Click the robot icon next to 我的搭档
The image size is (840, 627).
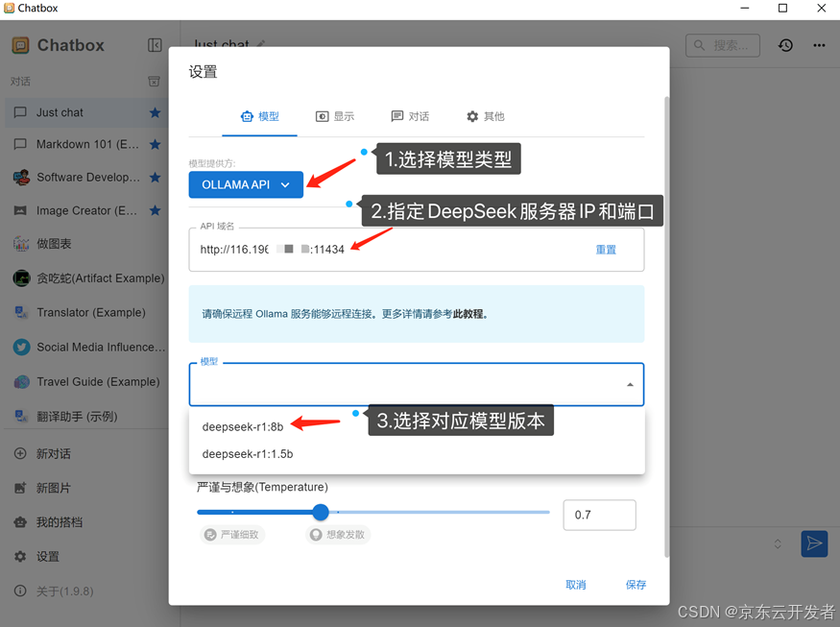pyautogui.click(x=20, y=522)
